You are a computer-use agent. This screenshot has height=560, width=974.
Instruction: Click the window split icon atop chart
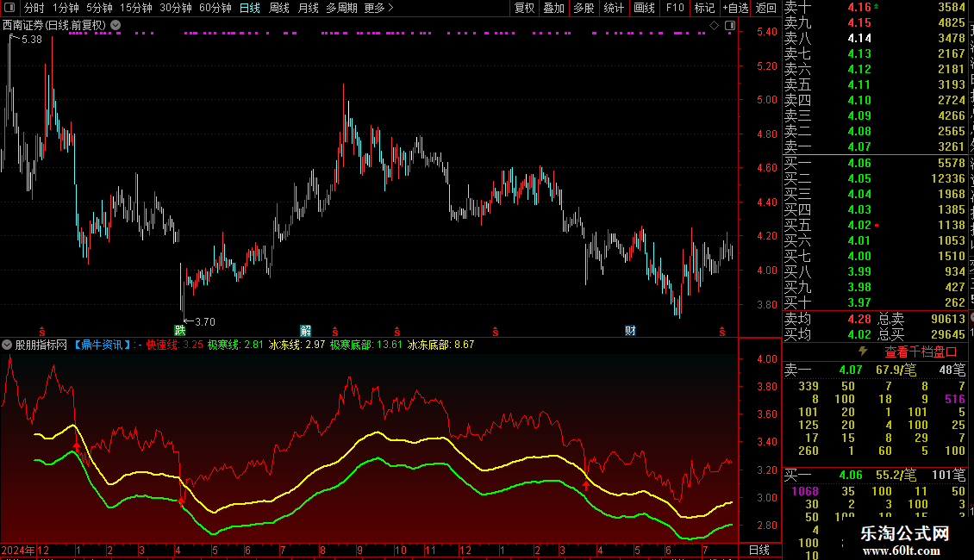pyautogui.click(x=730, y=26)
